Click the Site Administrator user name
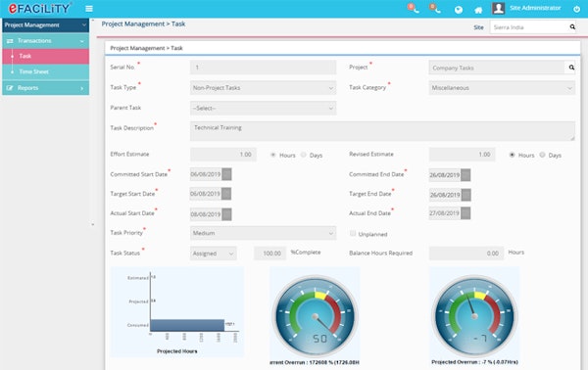Viewport: 588px width, 370px height. coord(535,8)
